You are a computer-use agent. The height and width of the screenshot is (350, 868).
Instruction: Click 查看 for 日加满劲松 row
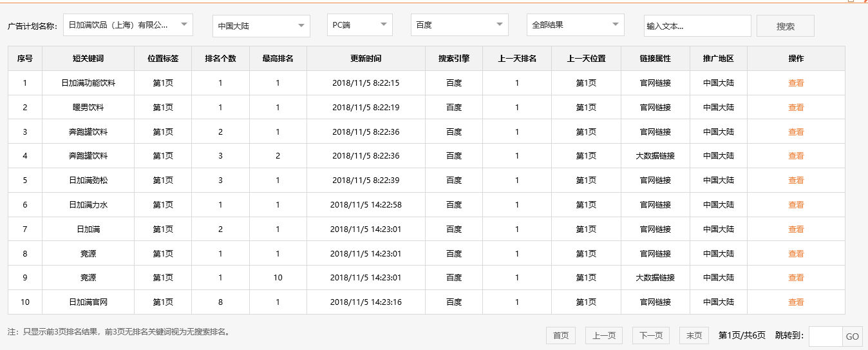tap(796, 180)
